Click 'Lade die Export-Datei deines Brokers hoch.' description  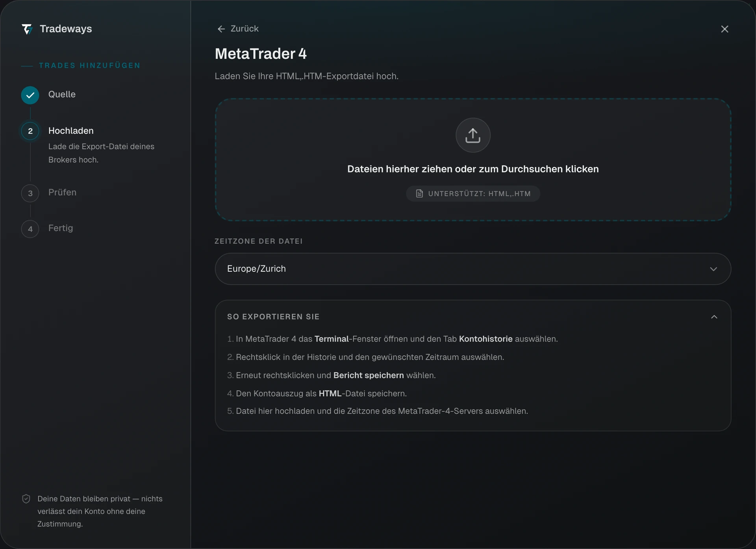pyautogui.click(x=101, y=153)
